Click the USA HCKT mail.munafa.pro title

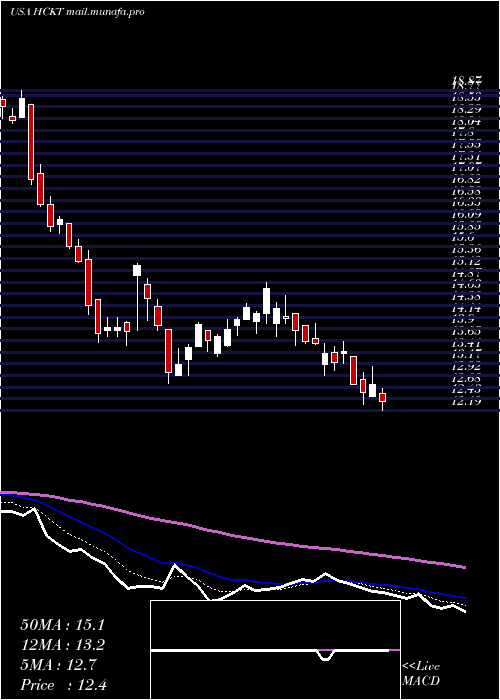tap(77, 12)
